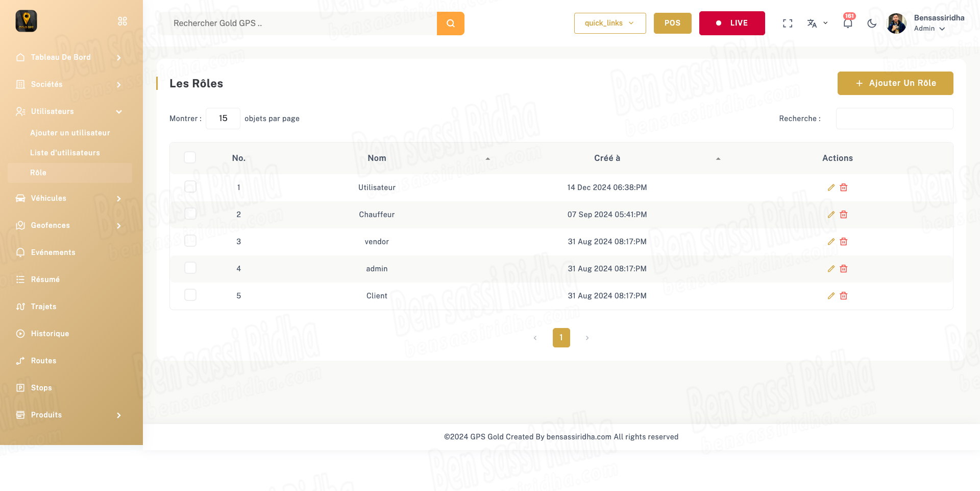980x491 pixels.
Task: Click the Recherche input field
Action: [x=894, y=119]
